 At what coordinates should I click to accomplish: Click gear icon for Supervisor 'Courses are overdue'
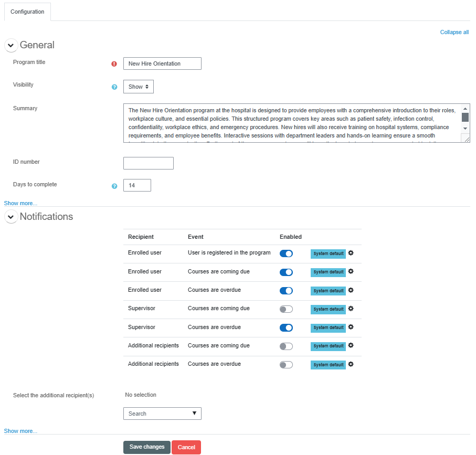point(351,327)
